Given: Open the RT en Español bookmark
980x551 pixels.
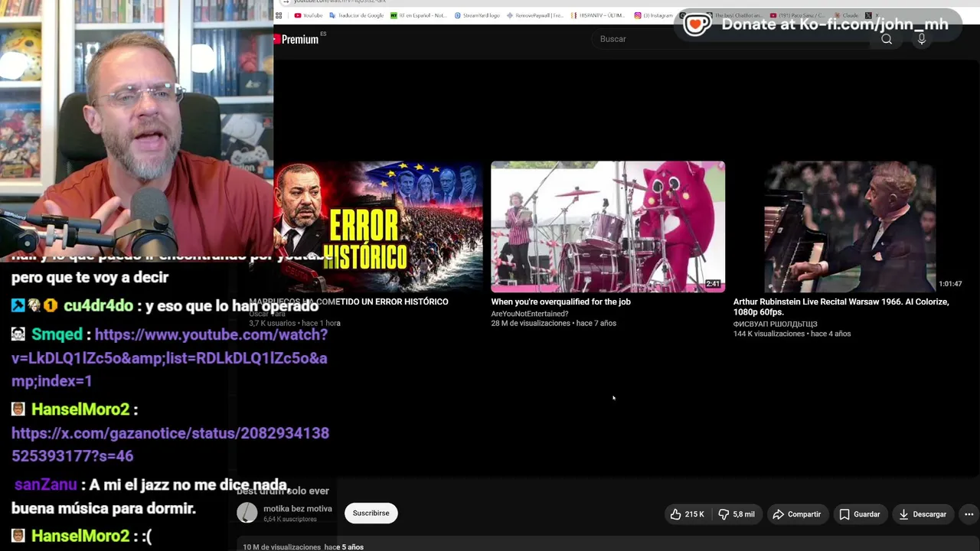Looking at the screenshot, I should pos(418,15).
